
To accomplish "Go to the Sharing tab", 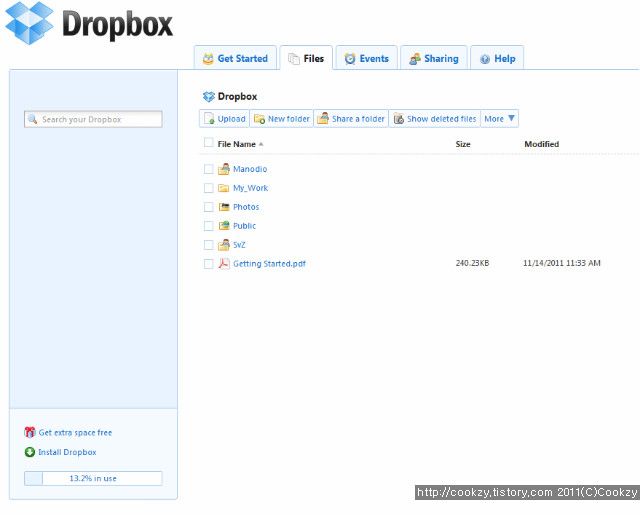I will 433,58.
